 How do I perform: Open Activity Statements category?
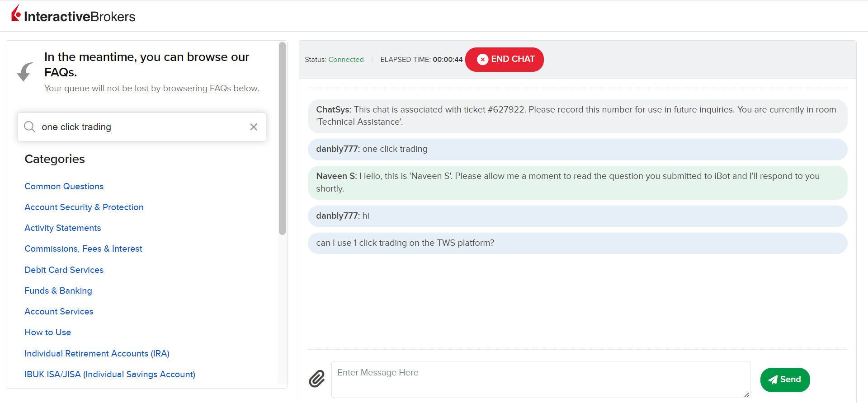[63, 228]
